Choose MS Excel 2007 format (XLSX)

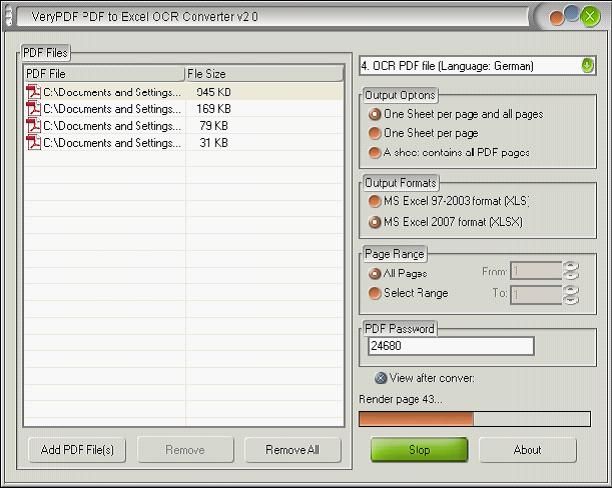click(x=445, y=222)
